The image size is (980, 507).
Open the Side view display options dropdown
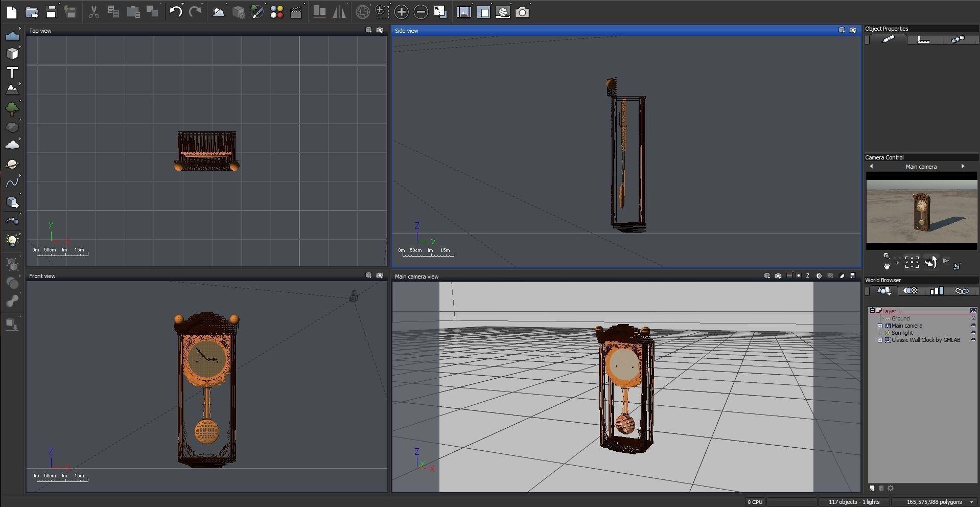click(x=842, y=30)
